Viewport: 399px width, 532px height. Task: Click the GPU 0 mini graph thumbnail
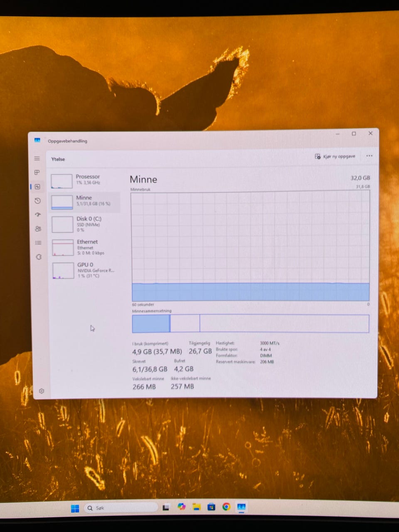tap(63, 271)
